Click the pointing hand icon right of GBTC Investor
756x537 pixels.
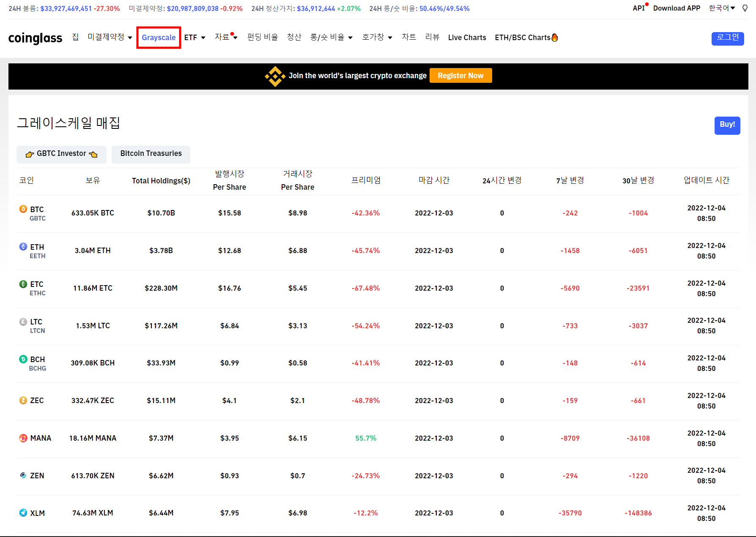pos(93,154)
